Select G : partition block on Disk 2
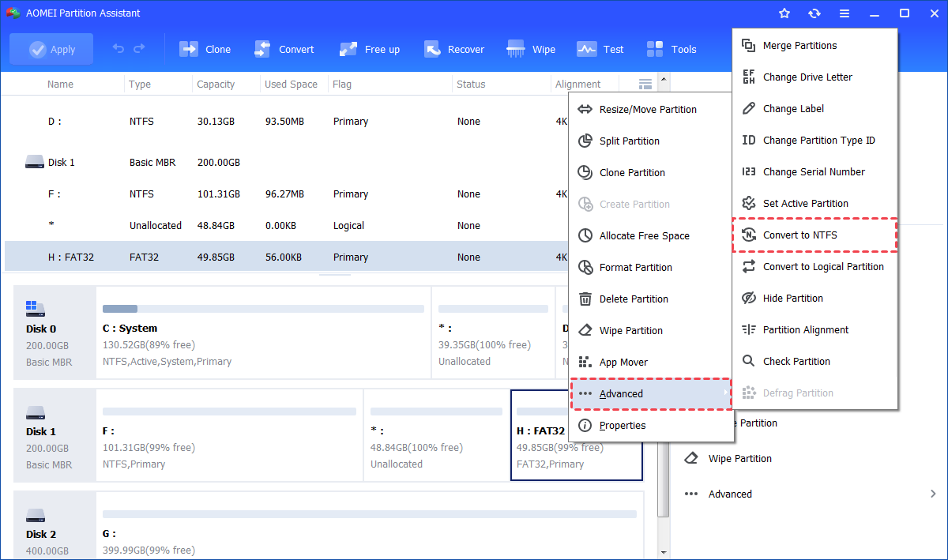Viewport: 948px width, 560px height. 370,526
